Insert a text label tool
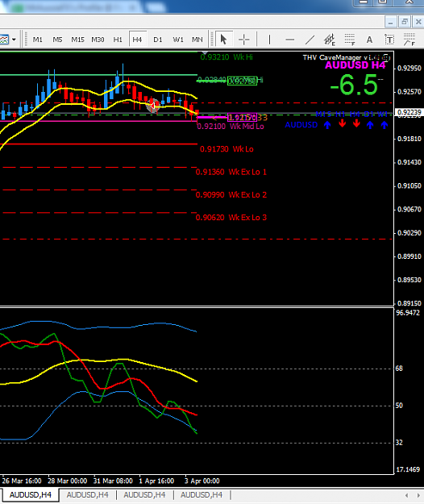Image resolution: width=424 pixels, height=504 pixels. click(x=389, y=40)
